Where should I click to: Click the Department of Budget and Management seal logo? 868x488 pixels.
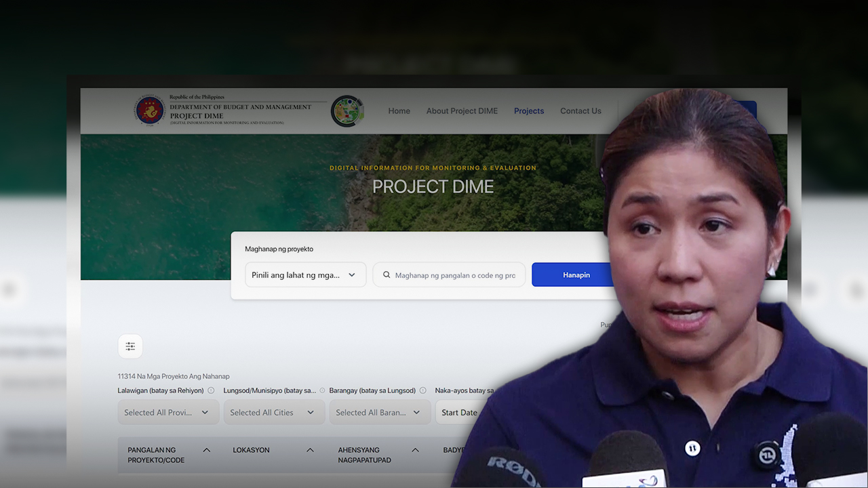point(149,110)
